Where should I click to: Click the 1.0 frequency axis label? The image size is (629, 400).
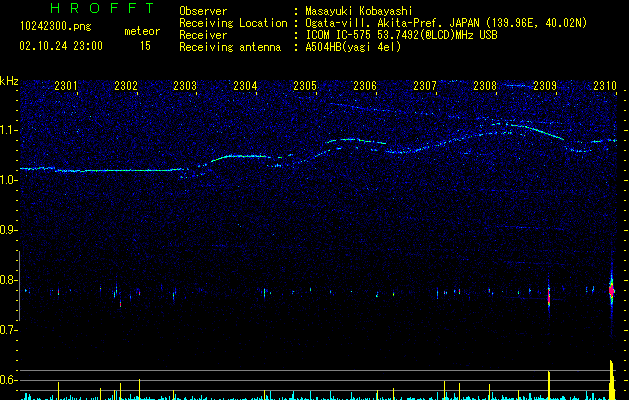tap(9, 180)
